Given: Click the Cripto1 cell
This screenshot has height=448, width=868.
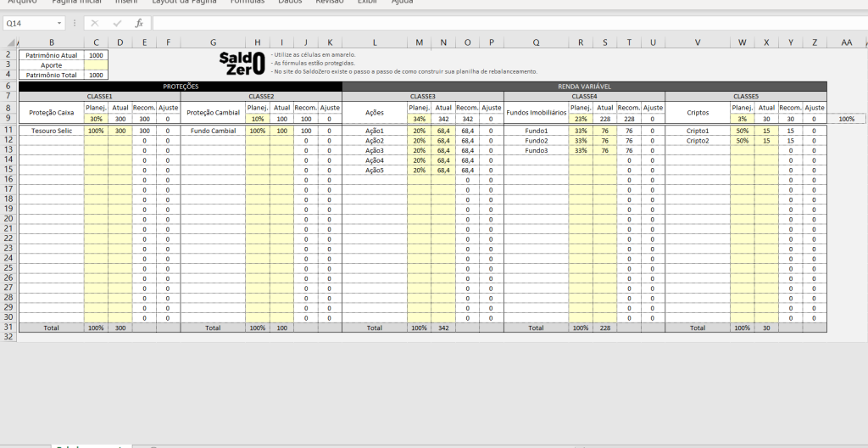Looking at the screenshot, I should (698, 131).
